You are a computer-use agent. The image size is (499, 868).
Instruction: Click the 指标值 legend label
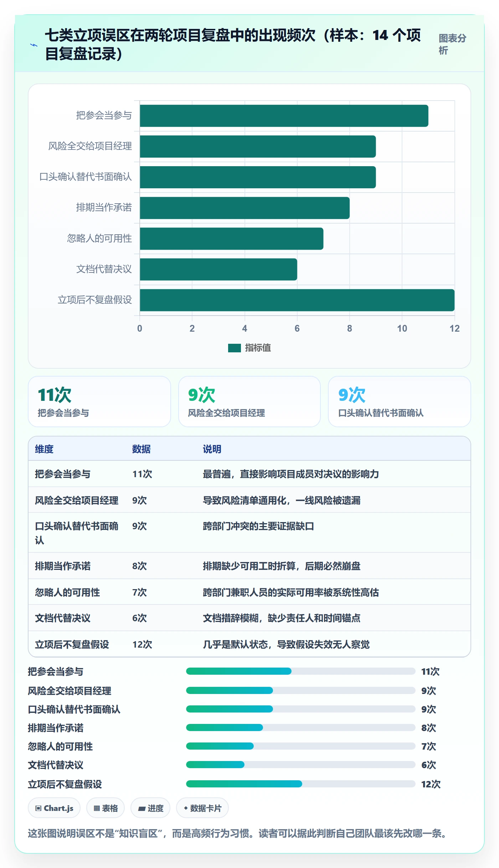pos(258,348)
